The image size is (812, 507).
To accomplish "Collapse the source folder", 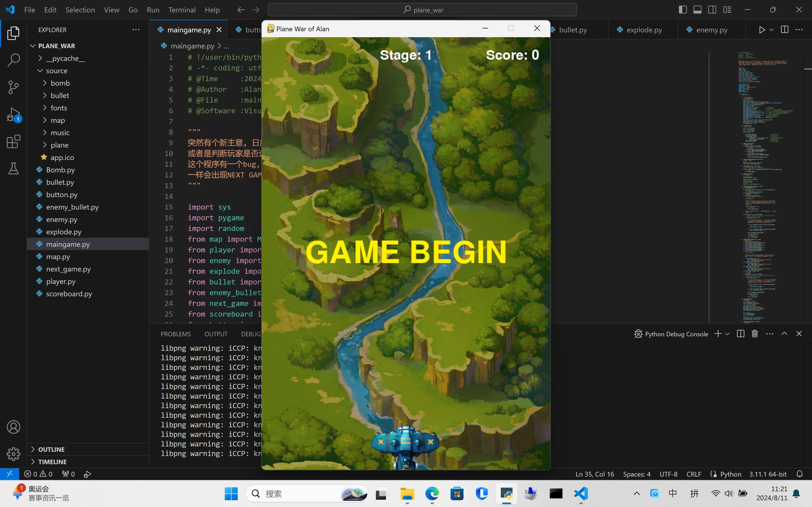I will (x=56, y=70).
